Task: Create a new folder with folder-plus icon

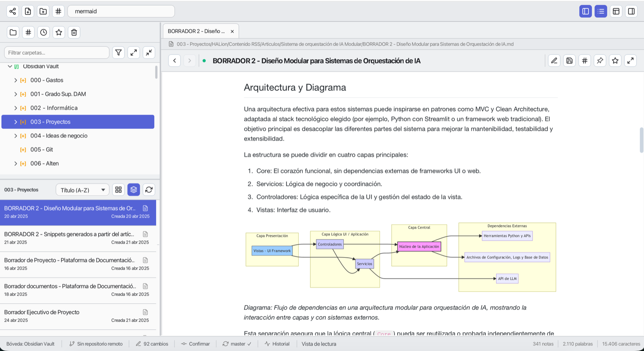Action: click(x=43, y=11)
